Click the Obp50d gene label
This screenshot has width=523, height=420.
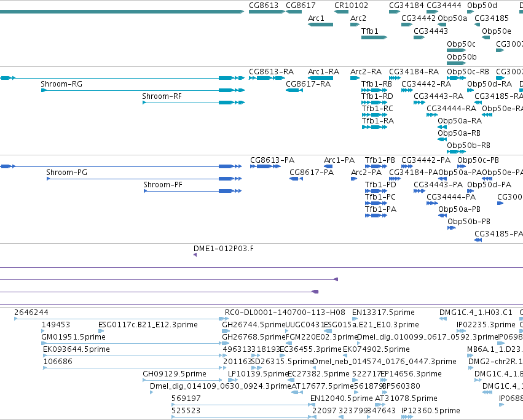(x=482, y=6)
